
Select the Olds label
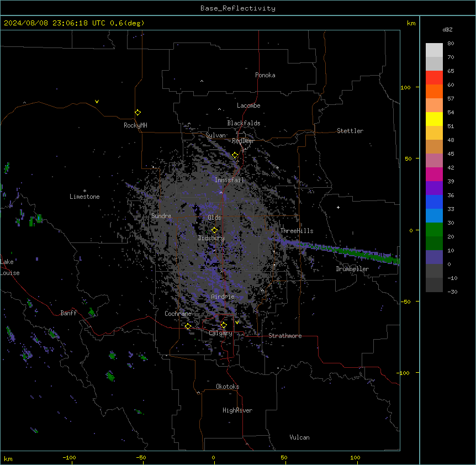click(214, 218)
